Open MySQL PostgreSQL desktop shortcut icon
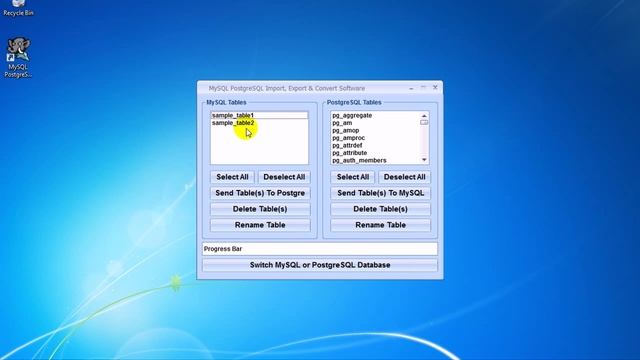This screenshot has height=360, width=640. 18,57
